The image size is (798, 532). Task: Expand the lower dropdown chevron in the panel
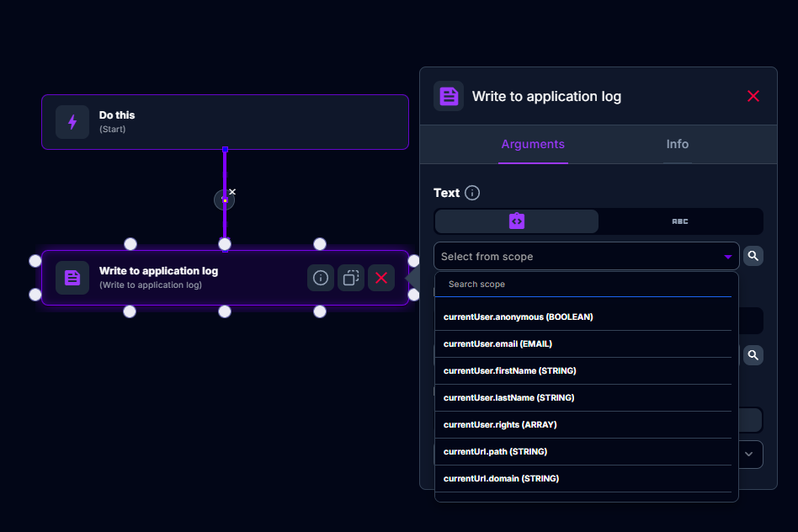[748, 455]
